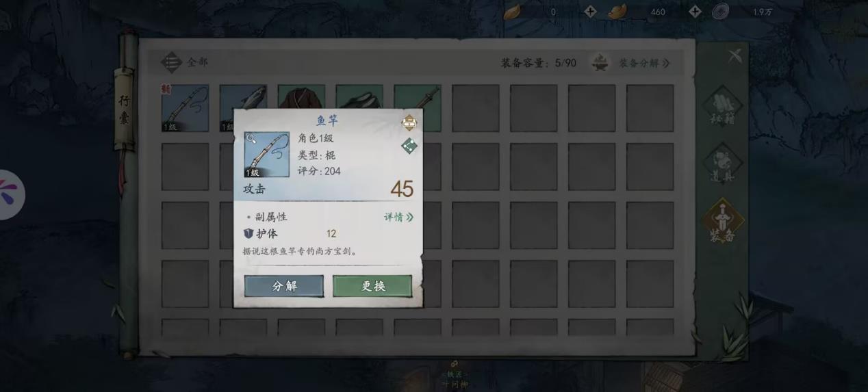Click the copper coin currency icon

(720, 11)
